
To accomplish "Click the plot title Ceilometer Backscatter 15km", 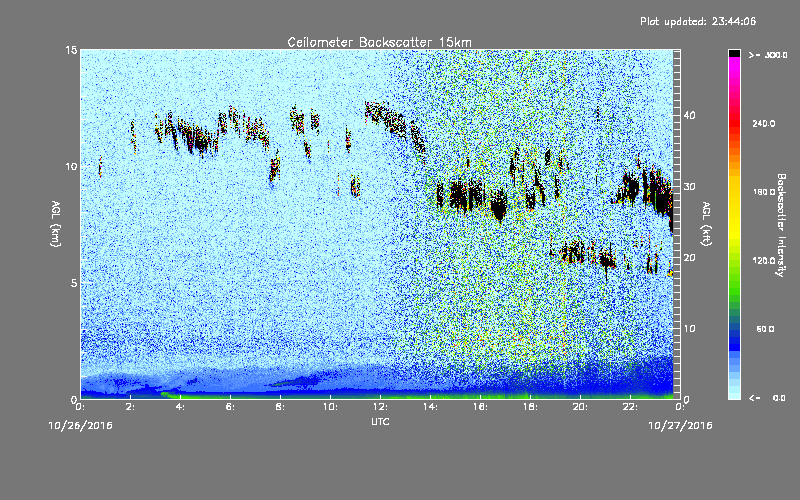I will 379,42.
